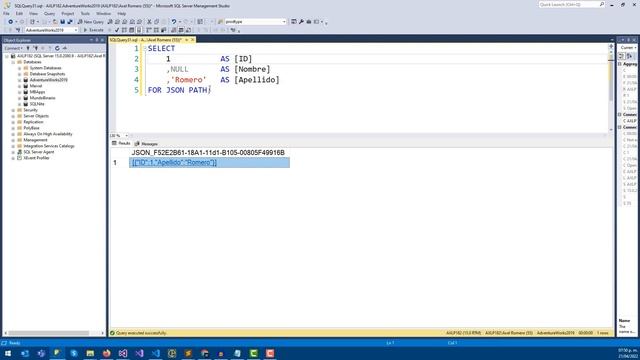Expand the Security folder

13,110
